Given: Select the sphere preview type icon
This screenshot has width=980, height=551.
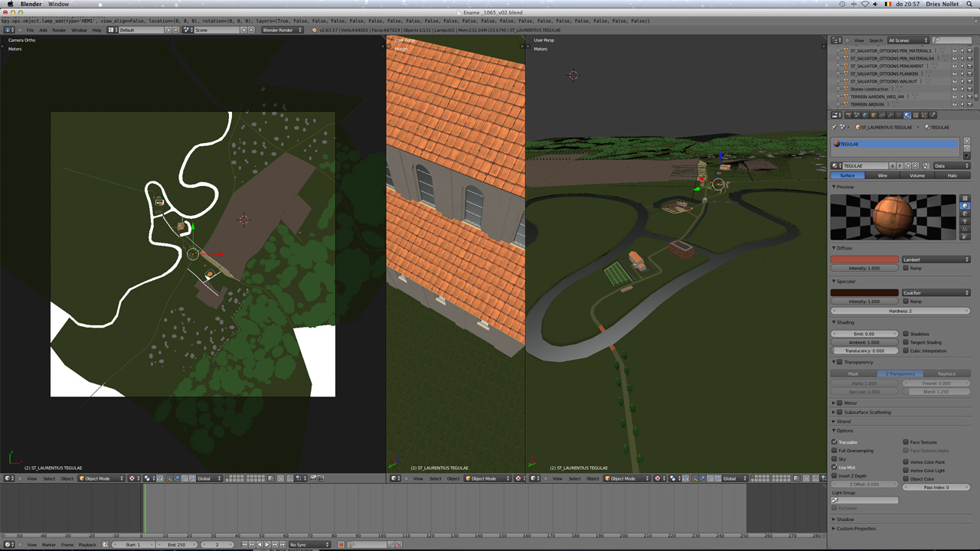Looking at the screenshot, I should pos(965,206).
